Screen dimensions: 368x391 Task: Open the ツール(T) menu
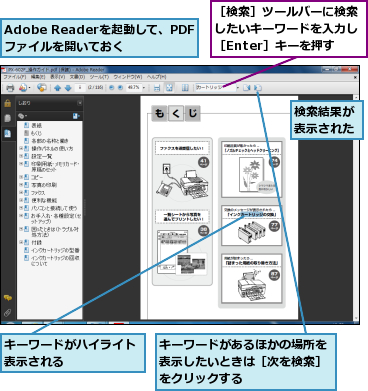(x=99, y=77)
